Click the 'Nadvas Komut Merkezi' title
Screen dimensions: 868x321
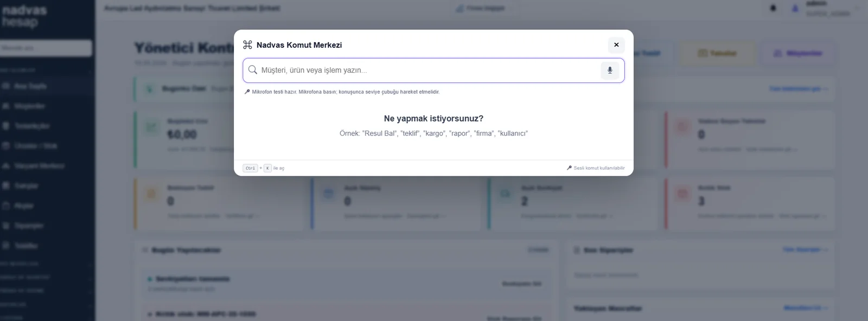click(299, 45)
